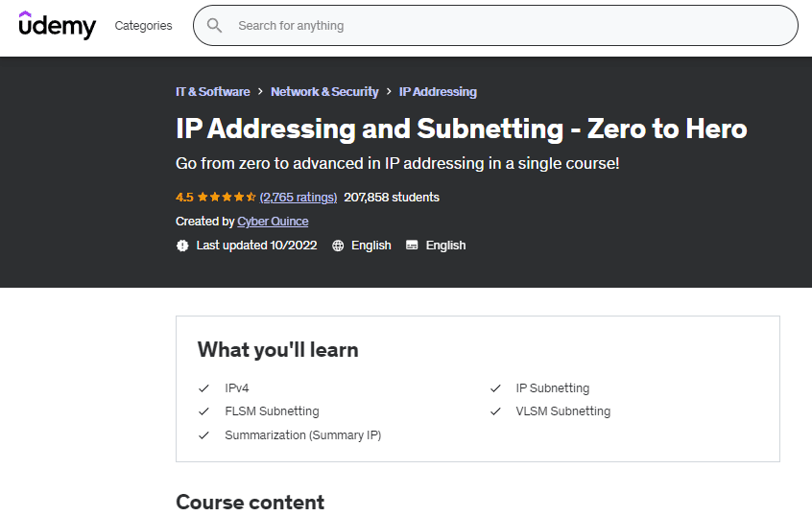
Task: Click the magnifier search icon
Action: (214, 25)
